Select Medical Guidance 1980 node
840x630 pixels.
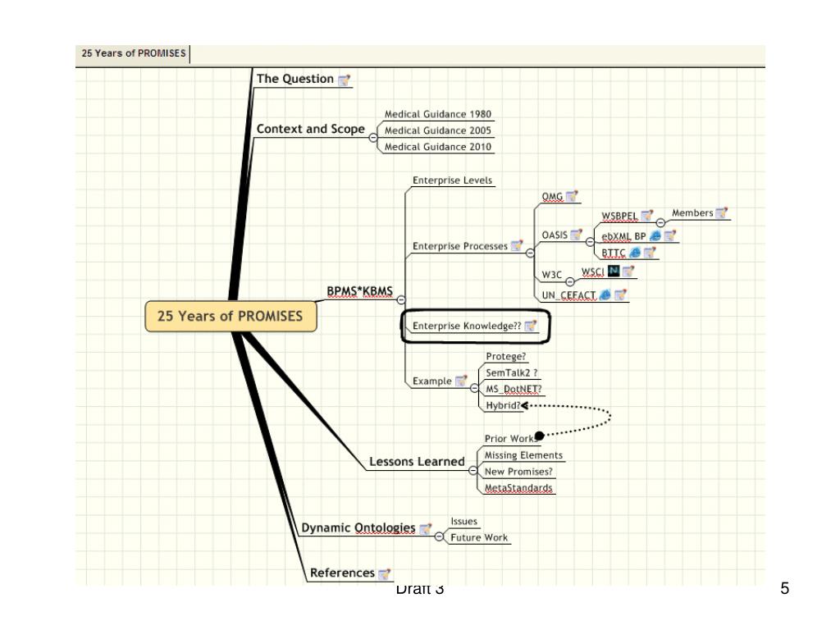pyautogui.click(x=438, y=114)
